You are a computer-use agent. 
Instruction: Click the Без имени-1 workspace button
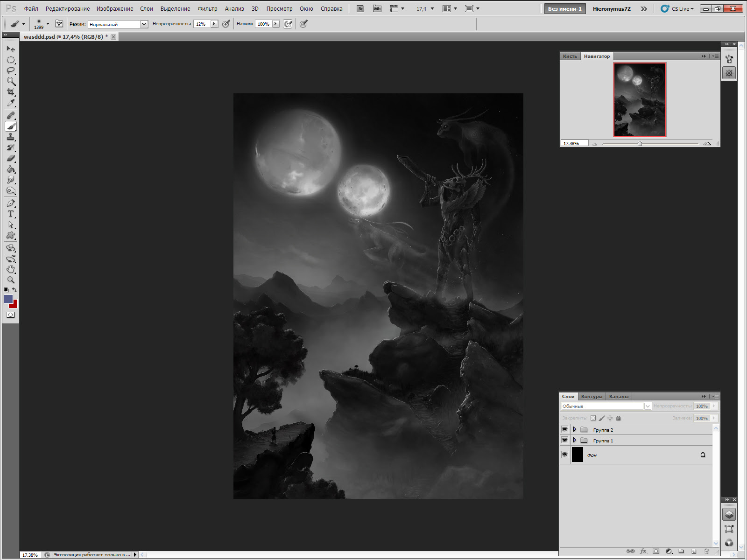(x=564, y=8)
